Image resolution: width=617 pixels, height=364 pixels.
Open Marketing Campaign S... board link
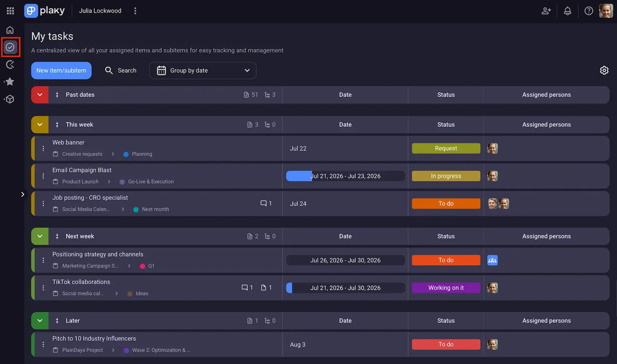click(90, 266)
